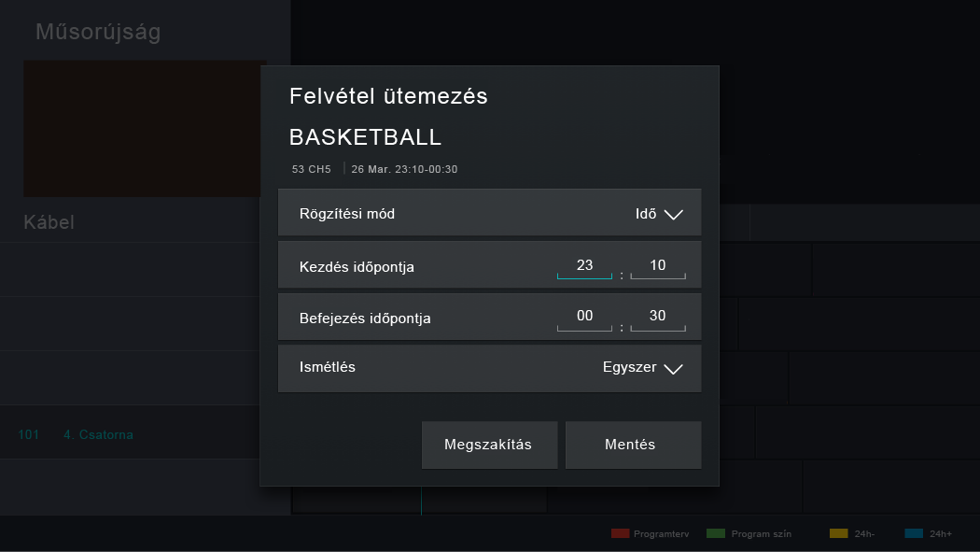Image resolution: width=980 pixels, height=552 pixels.
Task: Click the Egyszer repeat value
Action: [x=630, y=368]
